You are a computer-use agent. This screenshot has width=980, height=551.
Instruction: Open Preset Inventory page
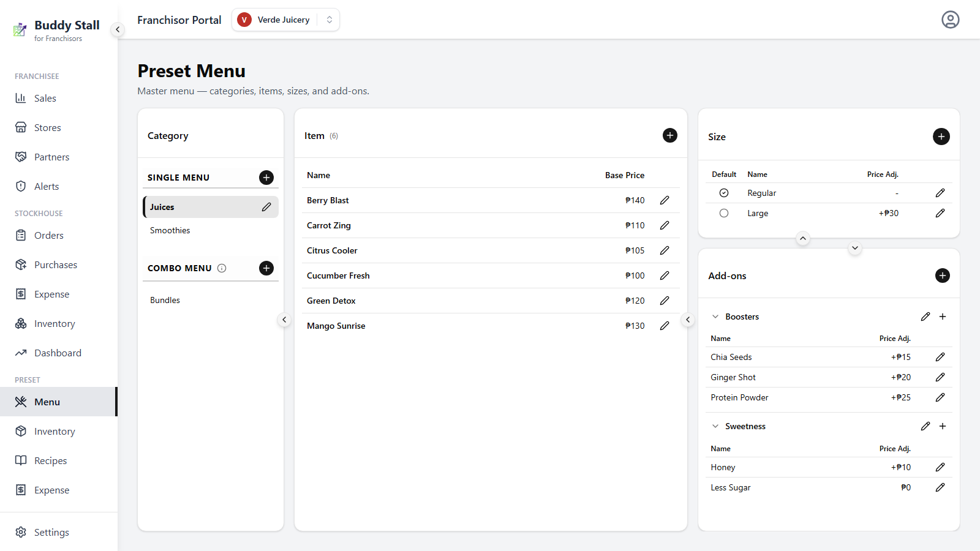click(x=59, y=431)
